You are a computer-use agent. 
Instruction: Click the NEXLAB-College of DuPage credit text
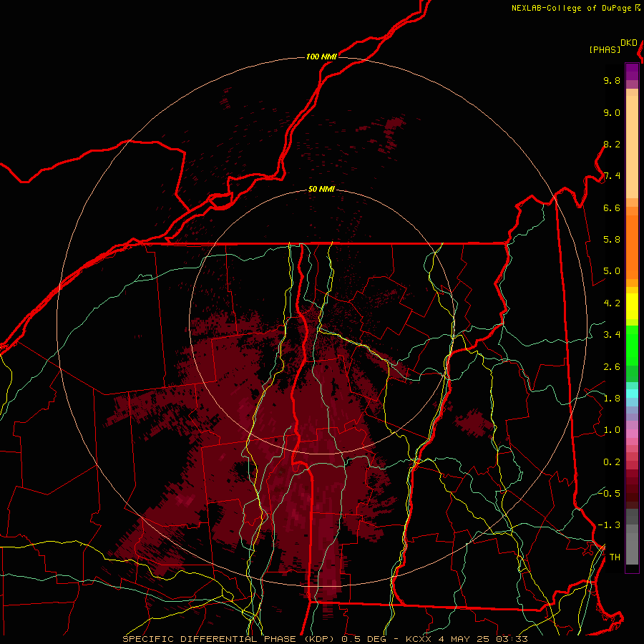[572, 8]
